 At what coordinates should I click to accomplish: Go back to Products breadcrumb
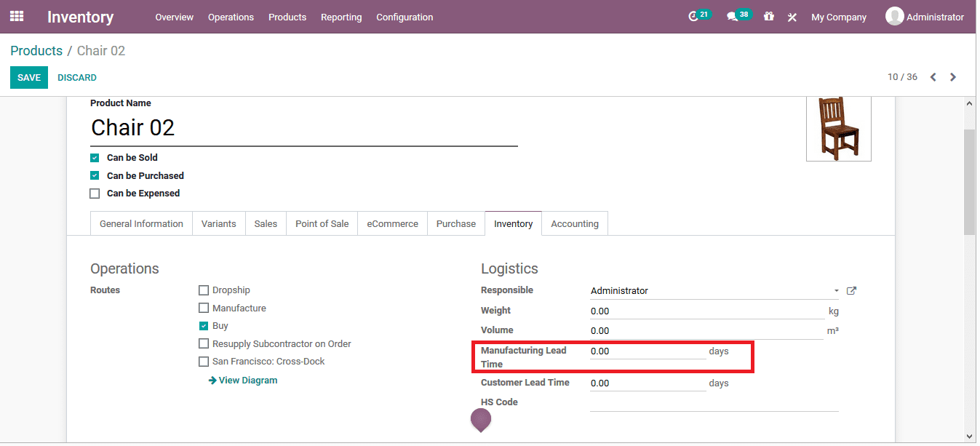click(x=36, y=51)
